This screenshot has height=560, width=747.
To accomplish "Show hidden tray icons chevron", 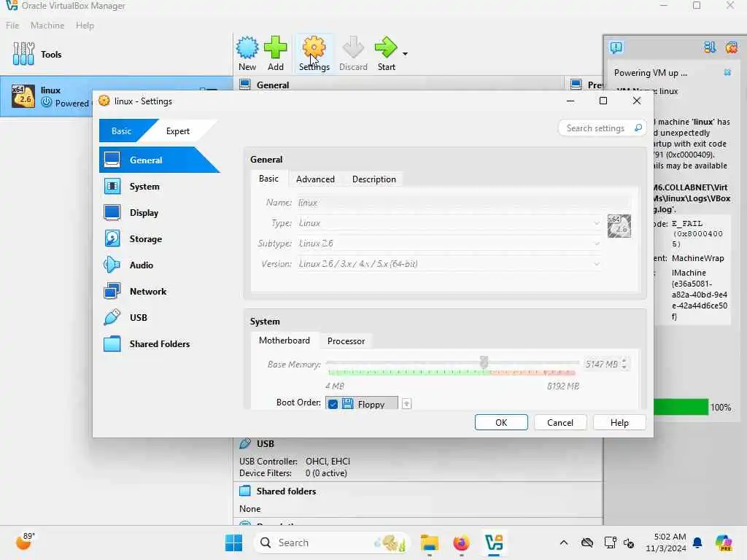I will point(564,542).
